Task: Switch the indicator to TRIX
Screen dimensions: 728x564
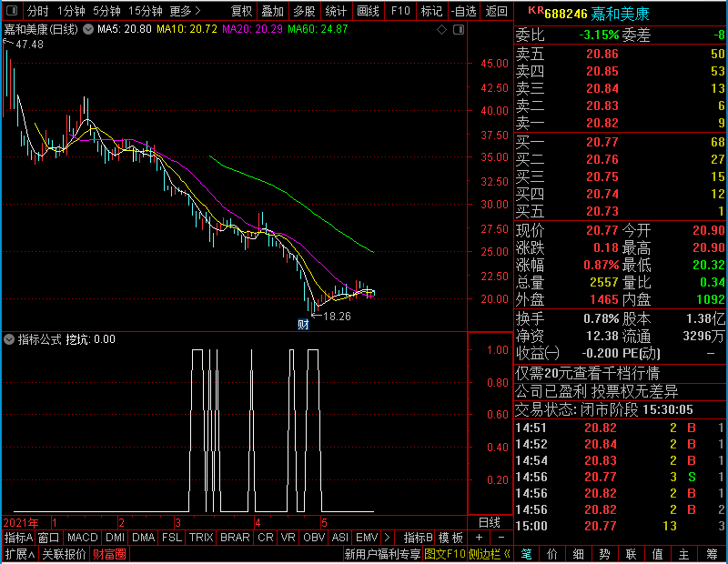Action: tap(201, 538)
